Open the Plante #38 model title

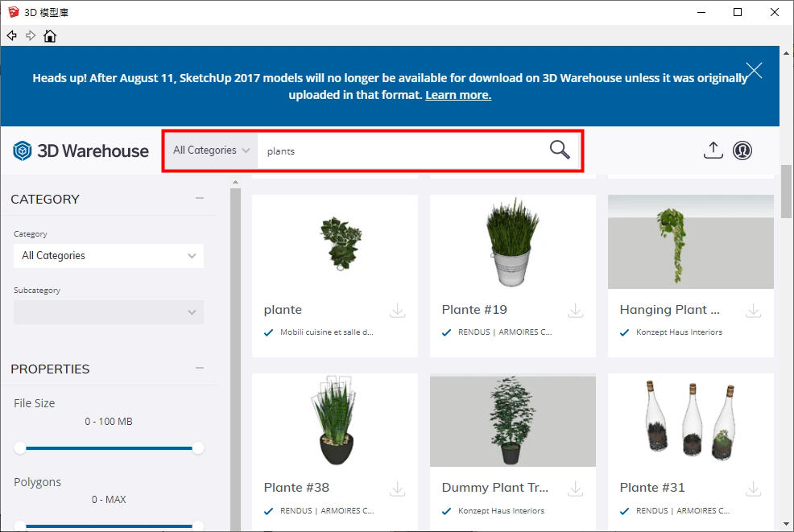click(x=296, y=488)
